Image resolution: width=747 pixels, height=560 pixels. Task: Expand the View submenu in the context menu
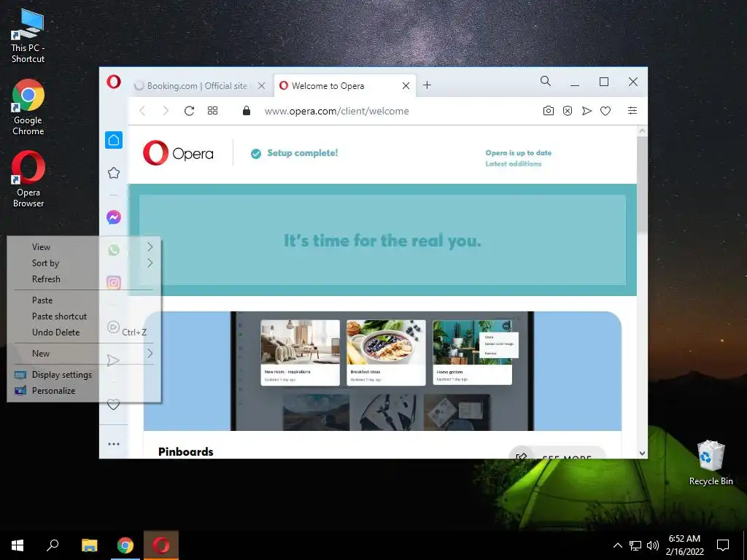[x=84, y=246]
